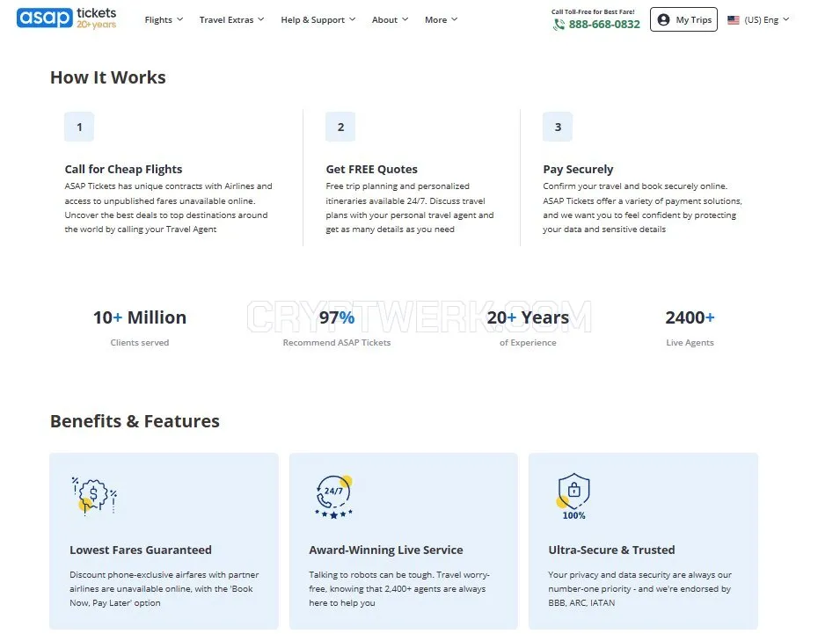This screenshot has width=840, height=634.
Task: Click the Award-Winning Live Service card
Action: (x=404, y=541)
